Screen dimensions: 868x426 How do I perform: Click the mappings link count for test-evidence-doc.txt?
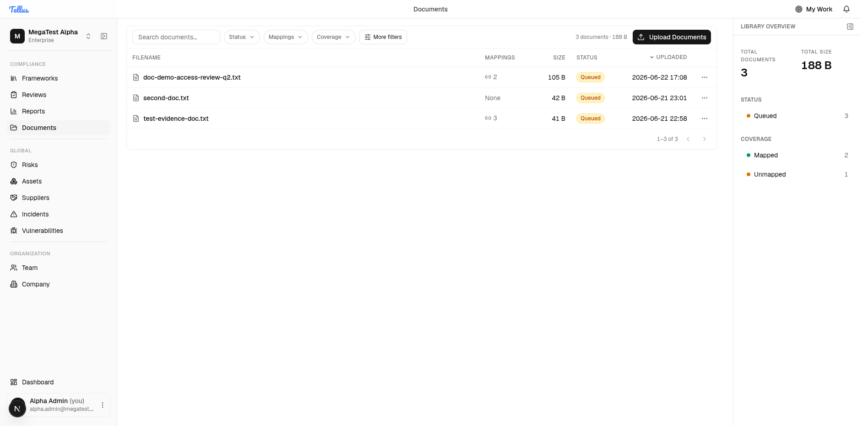[x=491, y=118]
